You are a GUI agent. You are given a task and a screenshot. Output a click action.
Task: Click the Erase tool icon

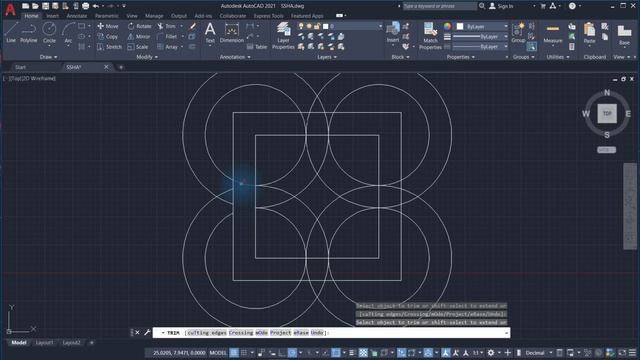coord(192,26)
